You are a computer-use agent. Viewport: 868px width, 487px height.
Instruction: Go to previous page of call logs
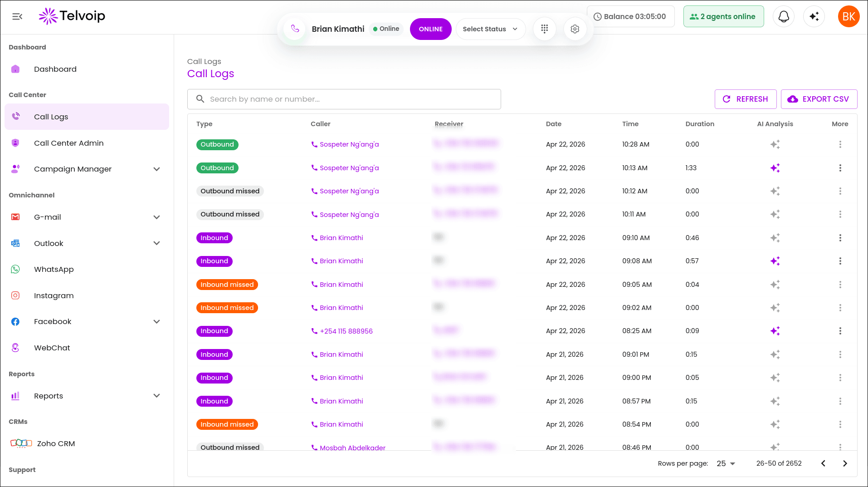tap(823, 463)
